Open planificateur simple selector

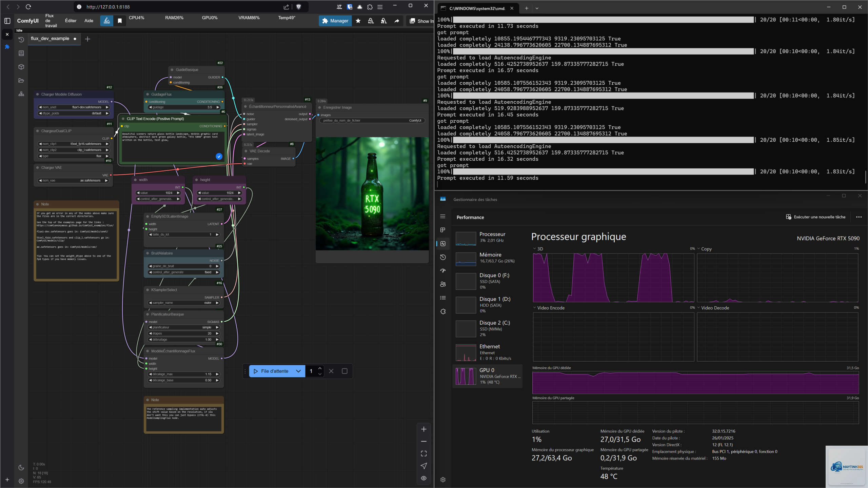point(184,327)
